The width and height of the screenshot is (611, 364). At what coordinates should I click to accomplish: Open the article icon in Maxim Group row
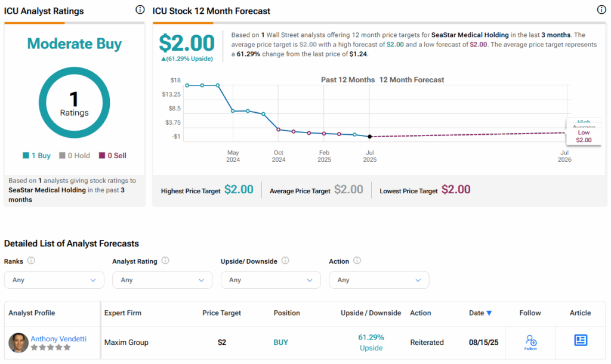[581, 340]
